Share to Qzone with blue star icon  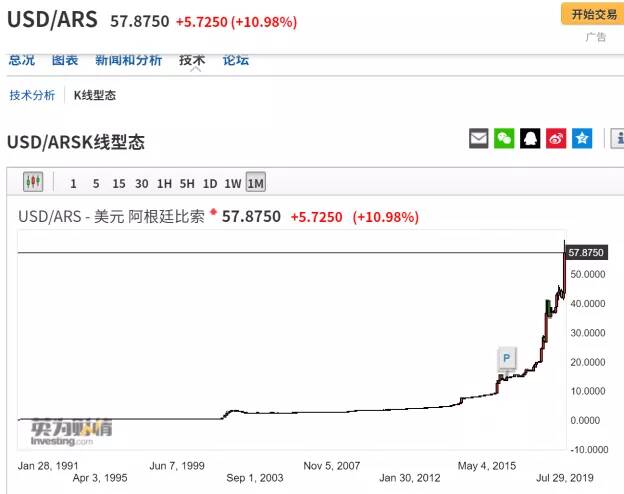click(582, 139)
